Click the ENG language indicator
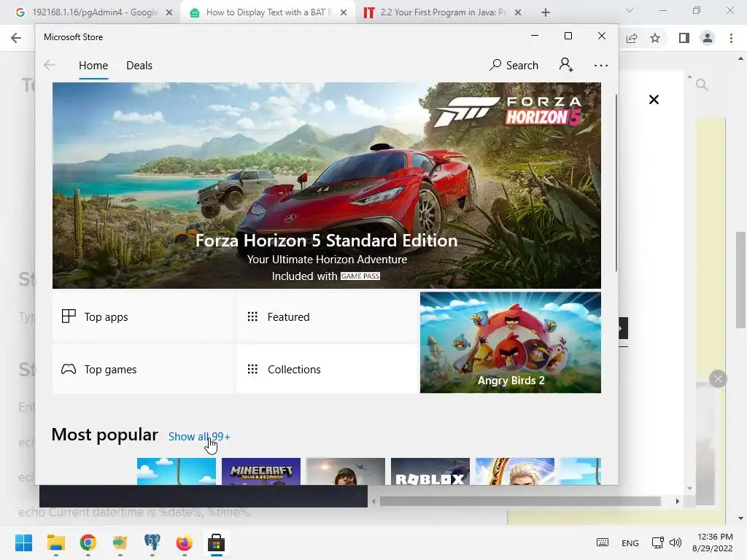Image resolution: width=747 pixels, height=560 pixels. (630, 542)
